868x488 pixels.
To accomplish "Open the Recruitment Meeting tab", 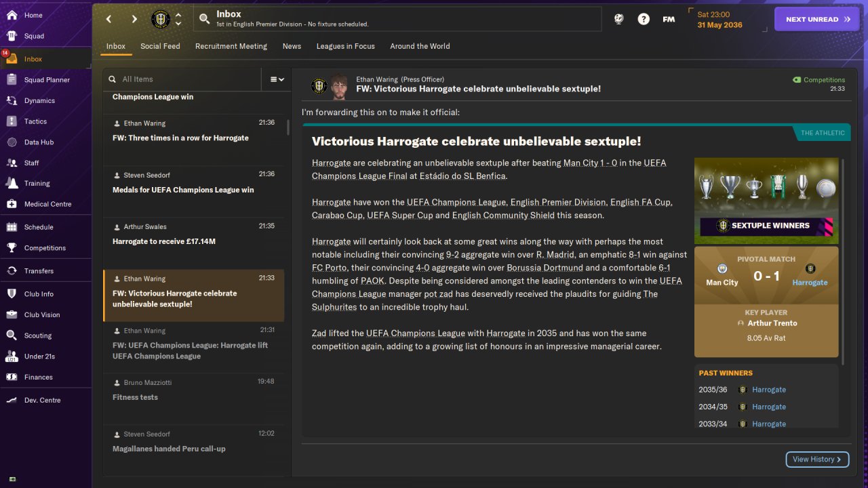I will [231, 46].
